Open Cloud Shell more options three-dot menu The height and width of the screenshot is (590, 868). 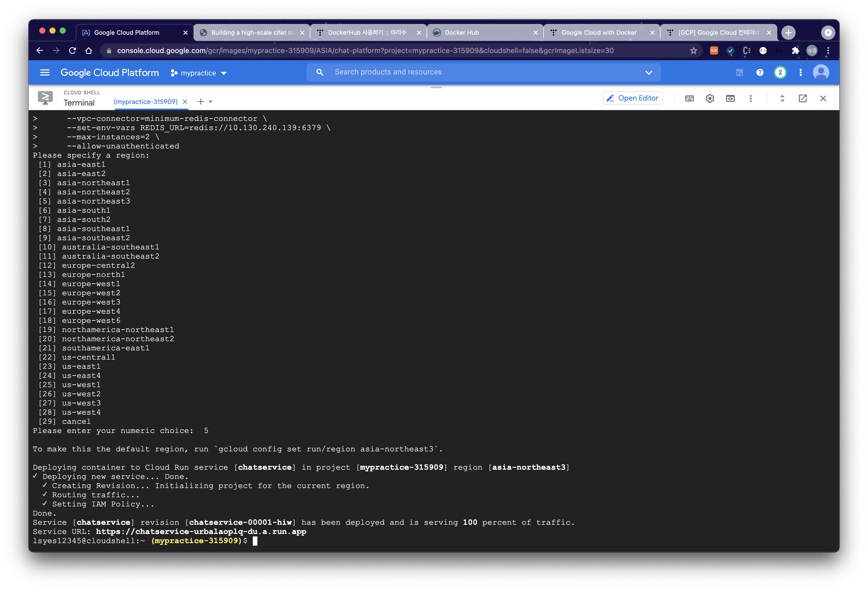751,98
